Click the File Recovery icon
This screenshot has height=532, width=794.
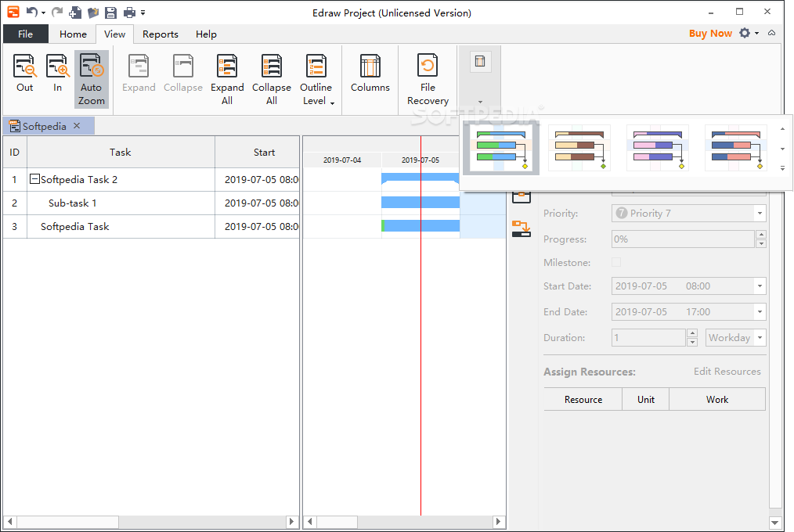pyautogui.click(x=428, y=79)
